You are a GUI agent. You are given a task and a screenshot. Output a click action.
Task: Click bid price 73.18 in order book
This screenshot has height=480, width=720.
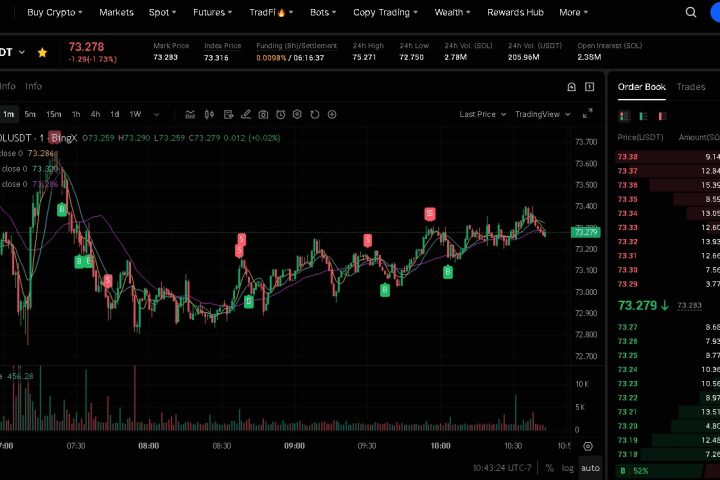point(627,454)
